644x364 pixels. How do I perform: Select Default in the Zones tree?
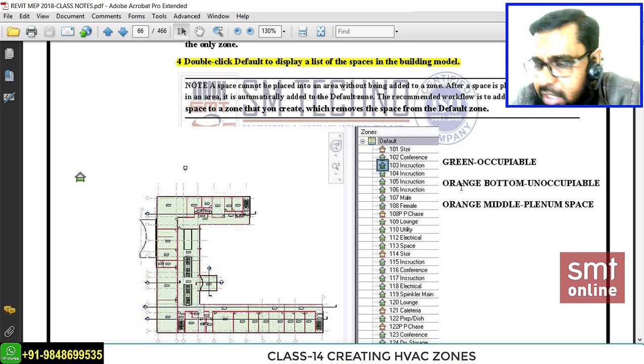pyautogui.click(x=388, y=141)
